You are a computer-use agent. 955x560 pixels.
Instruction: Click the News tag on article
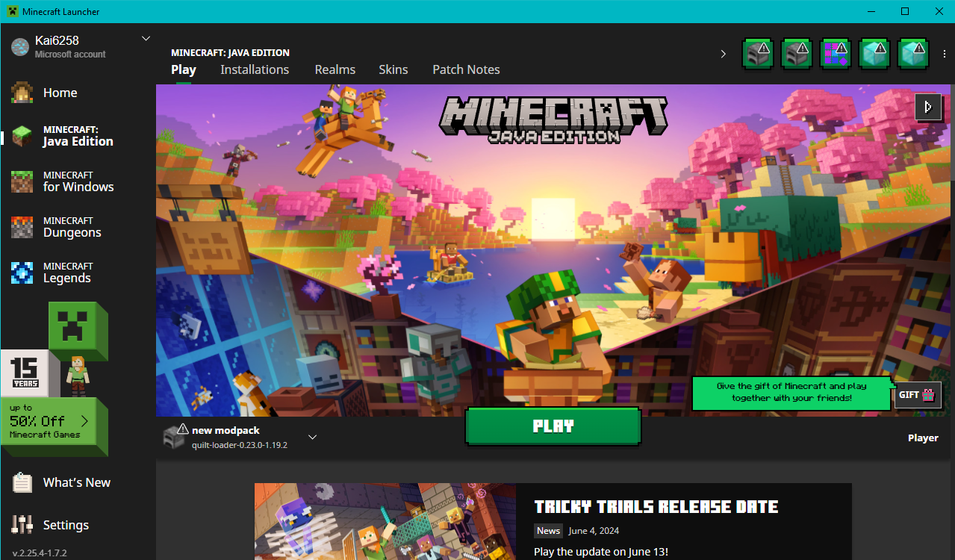click(x=548, y=531)
